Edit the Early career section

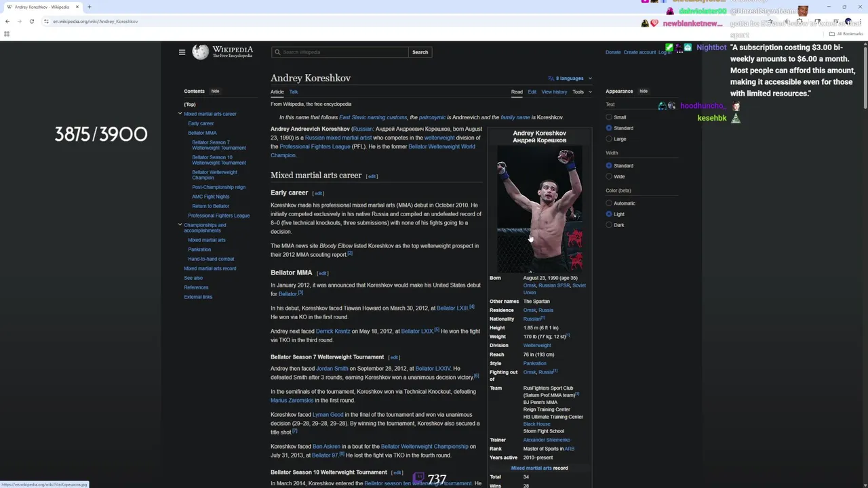[318, 193]
